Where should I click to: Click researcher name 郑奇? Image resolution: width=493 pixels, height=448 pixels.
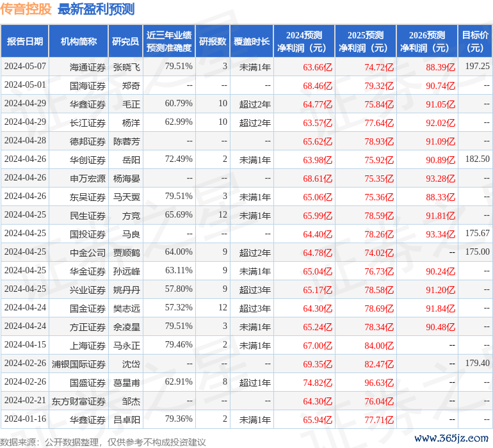[131, 86]
